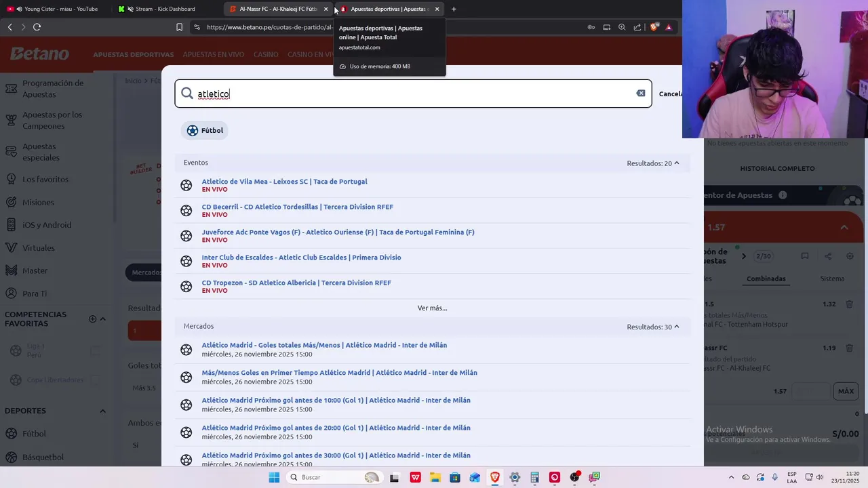
Task: Delete the 1.32 Tottenham Hotspur selection
Action: [849, 304]
